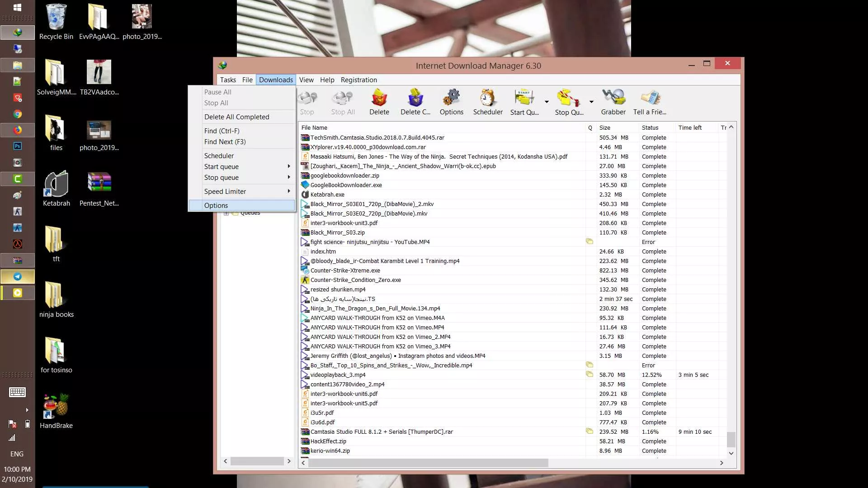
Task: Click the download list scroll down arrow
Action: [x=731, y=453]
